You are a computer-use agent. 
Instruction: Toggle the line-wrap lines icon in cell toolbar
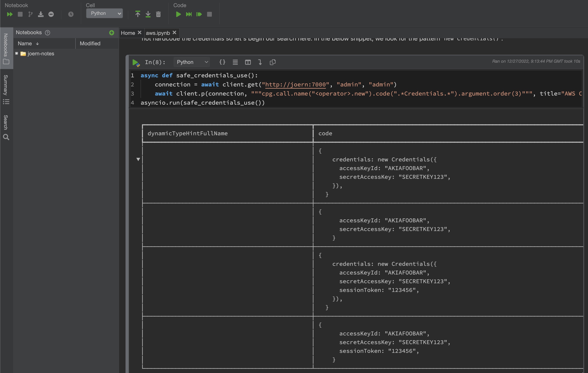(x=235, y=62)
